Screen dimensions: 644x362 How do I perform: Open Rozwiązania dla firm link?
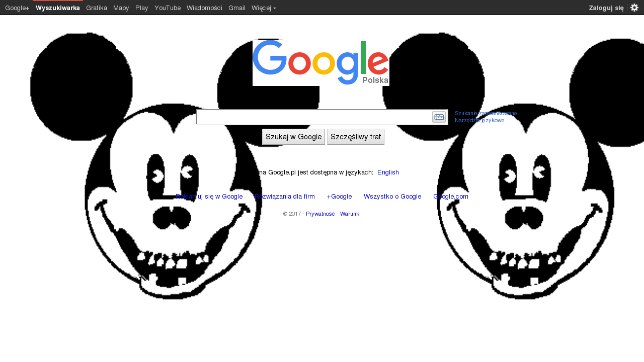tap(285, 197)
